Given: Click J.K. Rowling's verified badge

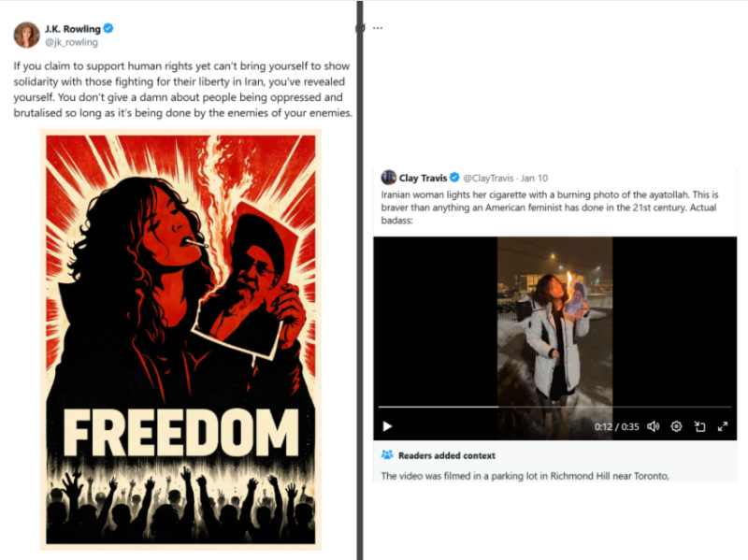Looking at the screenshot, I should click(x=108, y=28).
